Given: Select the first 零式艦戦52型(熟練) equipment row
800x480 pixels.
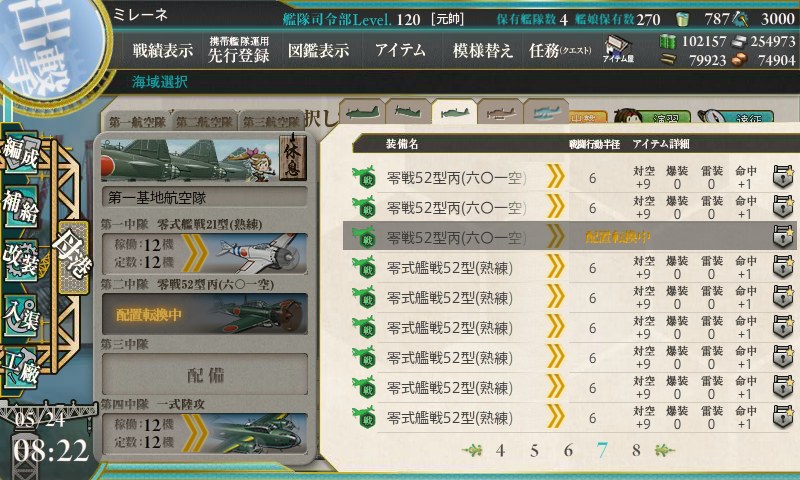Looking at the screenshot, I should click(569, 267).
